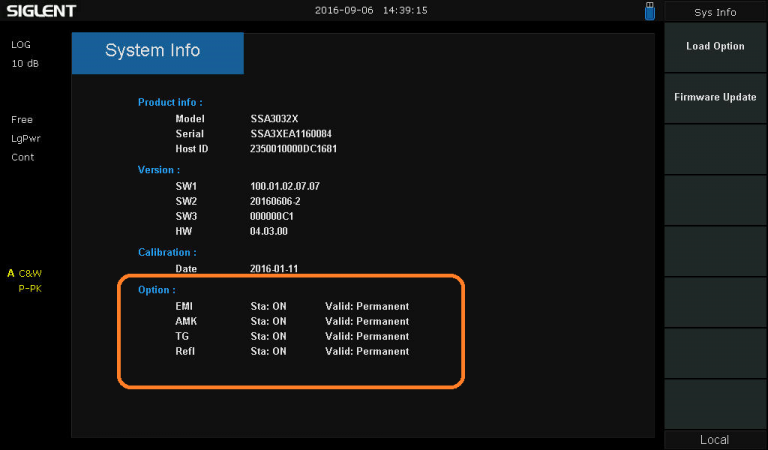Select the Sys Info menu header

point(714,12)
